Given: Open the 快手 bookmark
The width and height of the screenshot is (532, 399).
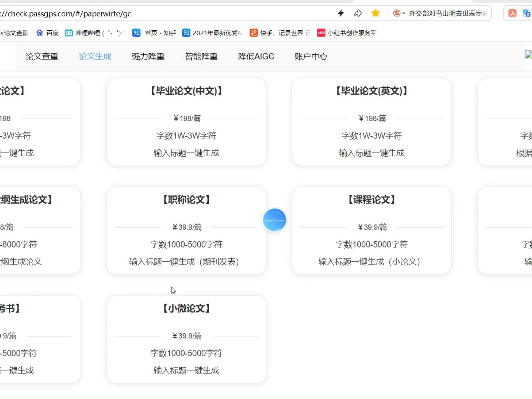Looking at the screenshot, I should (280, 33).
